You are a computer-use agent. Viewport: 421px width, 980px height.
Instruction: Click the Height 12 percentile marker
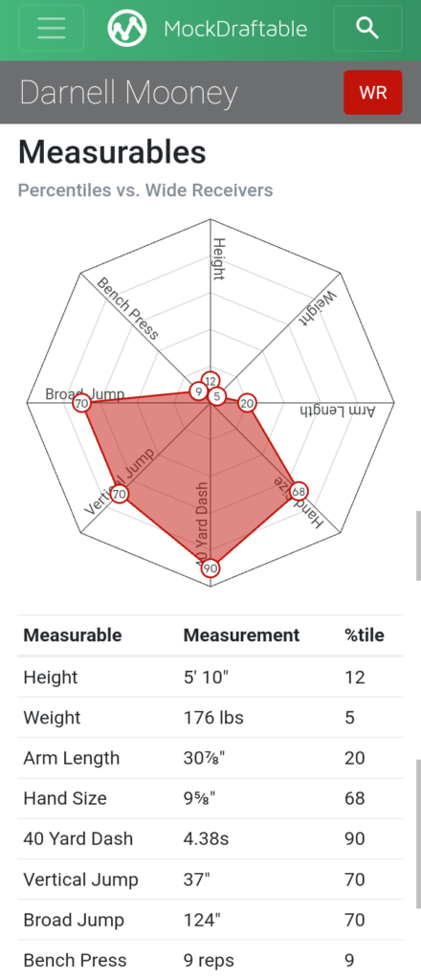210,381
